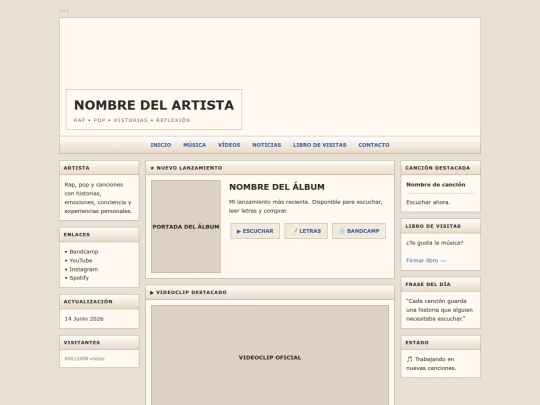Click the BANDCAMP album button
The image size is (540, 405).
359,231
